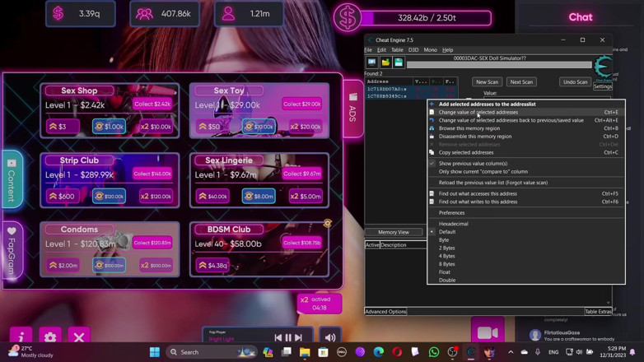Click the save floppy disk icon in Cheat Engine
Image resolution: width=644 pixels, height=362 pixels.
pyautogui.click(x=399, y=63)
